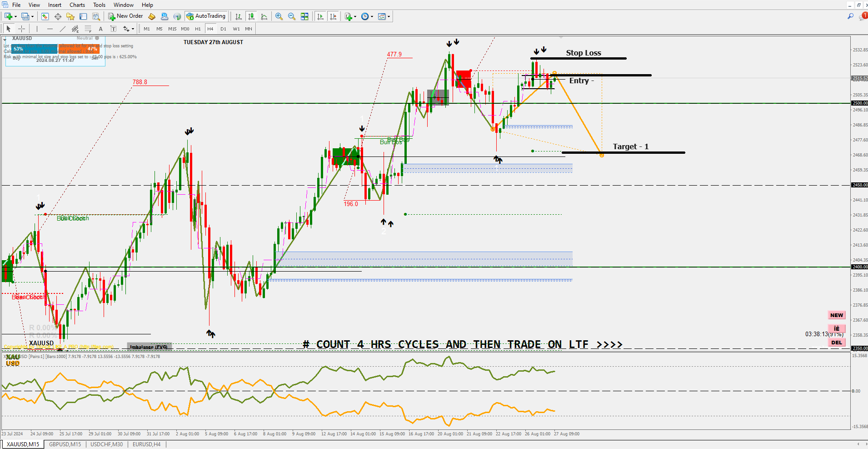The width and height of the screenshot is (868, 449).
Task: Click the New Order button
Action: (x=125, y=16)
